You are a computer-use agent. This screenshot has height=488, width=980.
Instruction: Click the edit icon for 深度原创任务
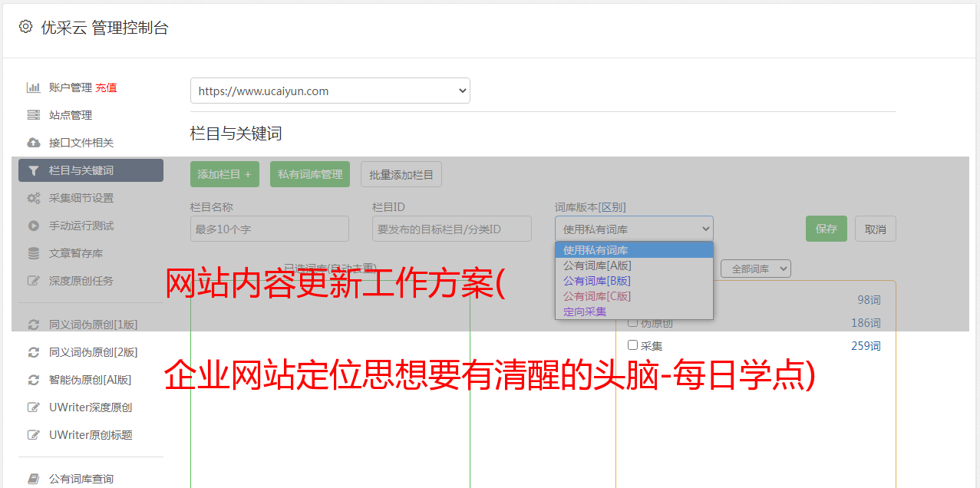coord(33,281)
